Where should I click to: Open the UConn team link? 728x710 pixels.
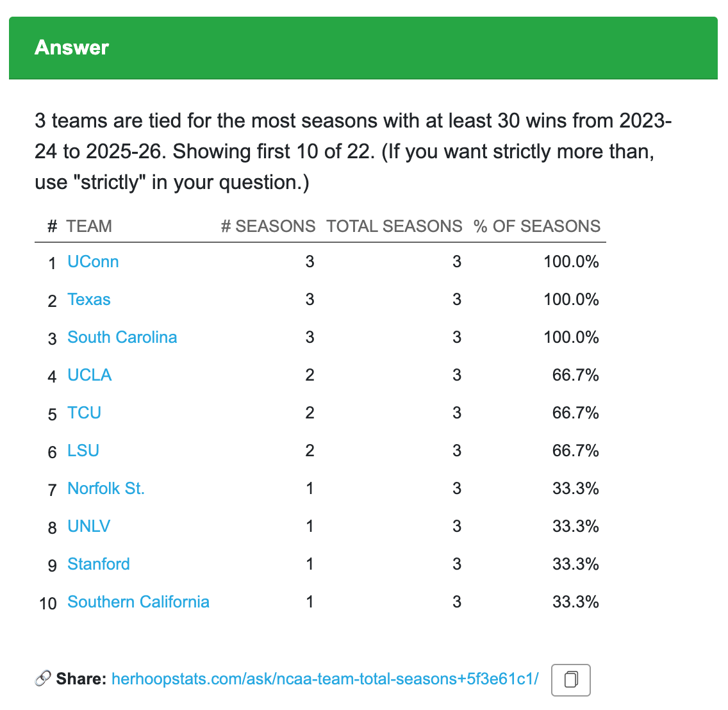click(93, 262)
